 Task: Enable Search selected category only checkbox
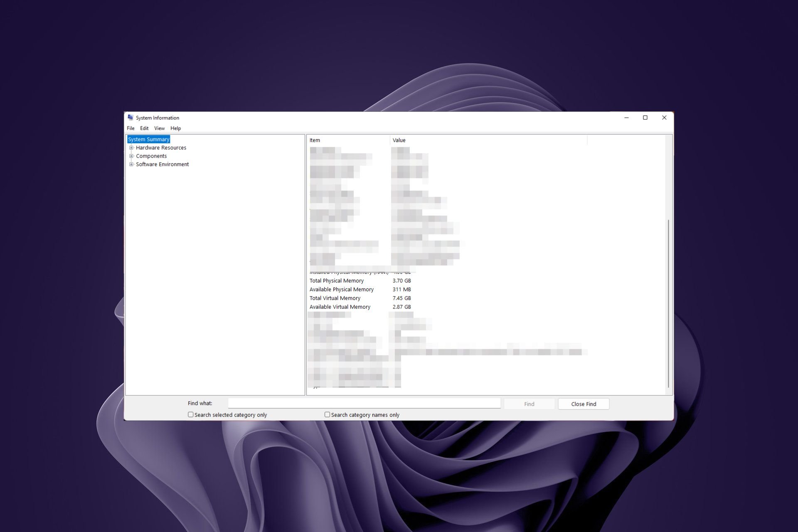pyautogui.click(x=190, y=414)
